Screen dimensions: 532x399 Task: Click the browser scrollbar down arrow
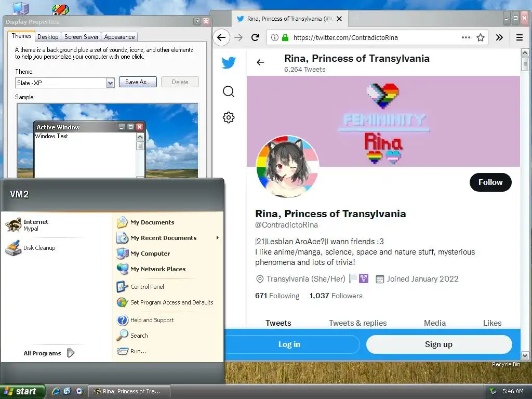pos(525,355)
